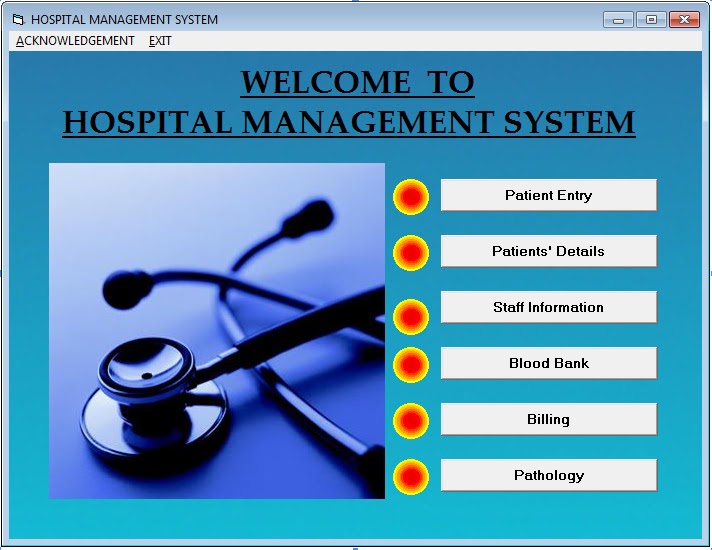Click the application icon in title bar
The image size is (712, 550).
[18, 20]
